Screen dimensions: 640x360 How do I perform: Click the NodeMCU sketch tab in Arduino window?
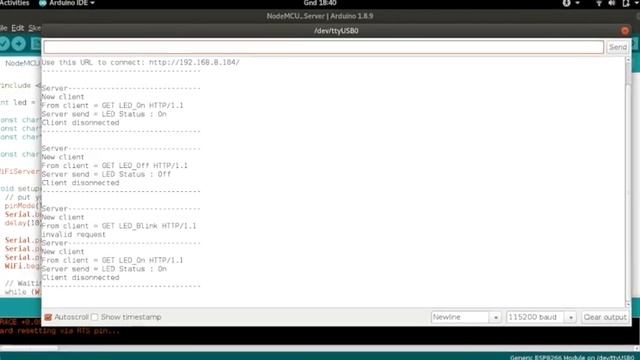tap(21, 63)
